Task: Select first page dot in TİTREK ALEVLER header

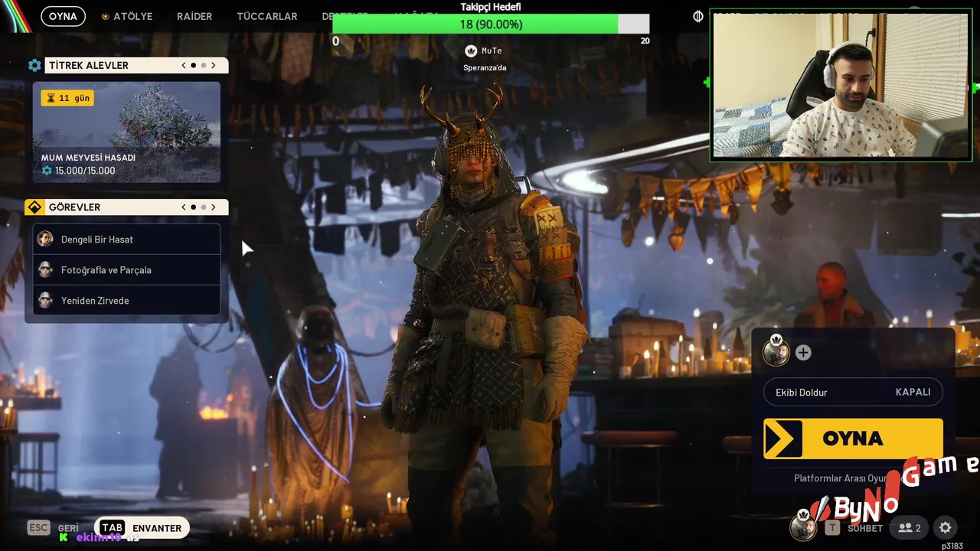Action: 194,66
